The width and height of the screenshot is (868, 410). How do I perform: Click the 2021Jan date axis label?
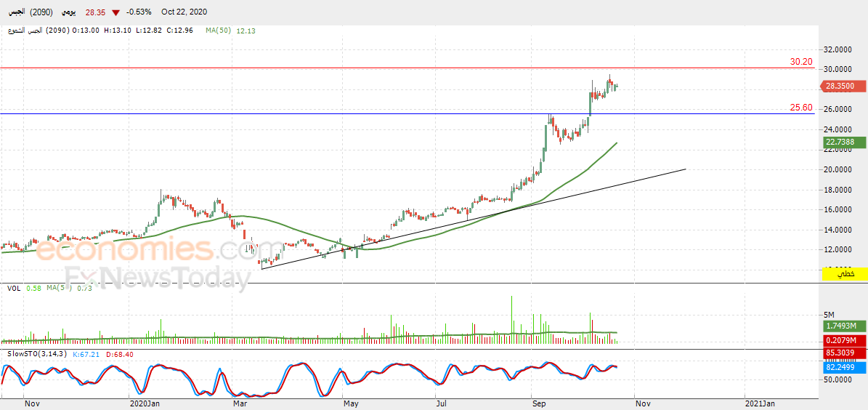pos(760,404)
